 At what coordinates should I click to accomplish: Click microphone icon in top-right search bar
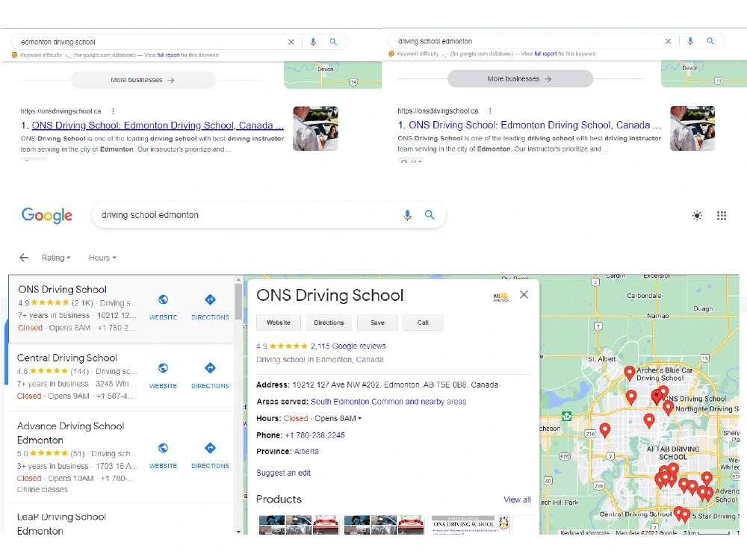690,41
